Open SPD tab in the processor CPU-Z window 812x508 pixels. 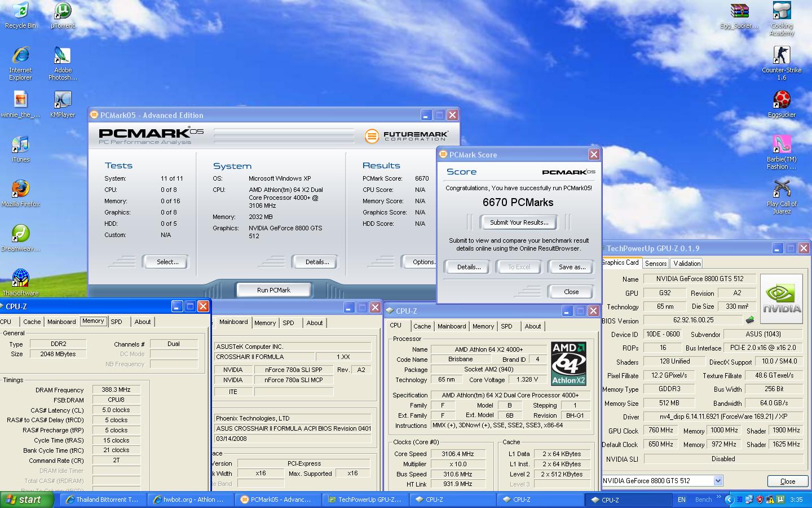(506, 326)
